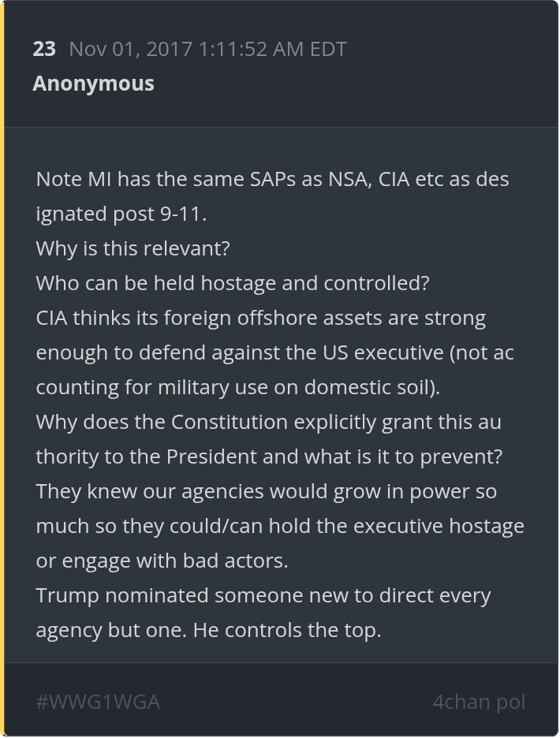Screen dimensions: 560x738
Task: Click the text "ignated post 9-11."
Action: tap(121, 214)
